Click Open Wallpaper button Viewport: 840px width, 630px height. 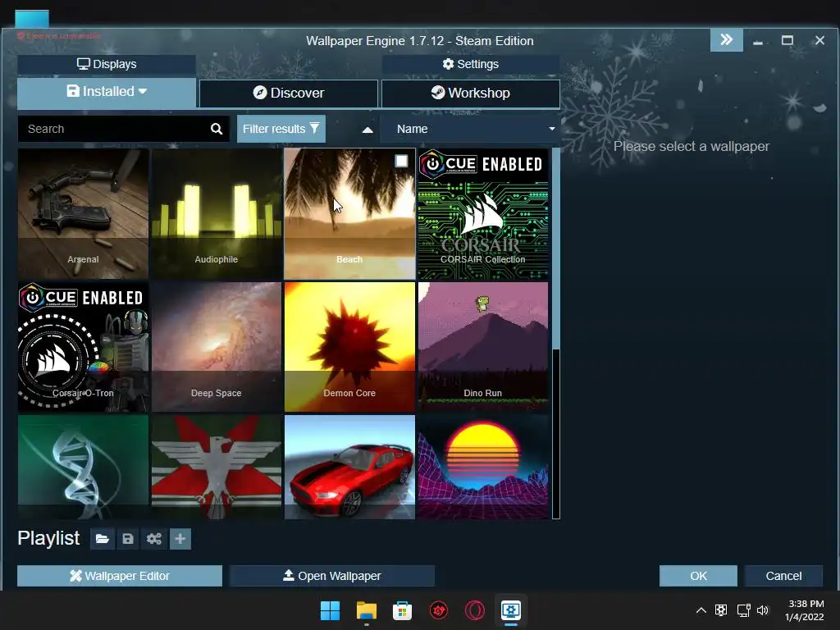click(331, 576)
